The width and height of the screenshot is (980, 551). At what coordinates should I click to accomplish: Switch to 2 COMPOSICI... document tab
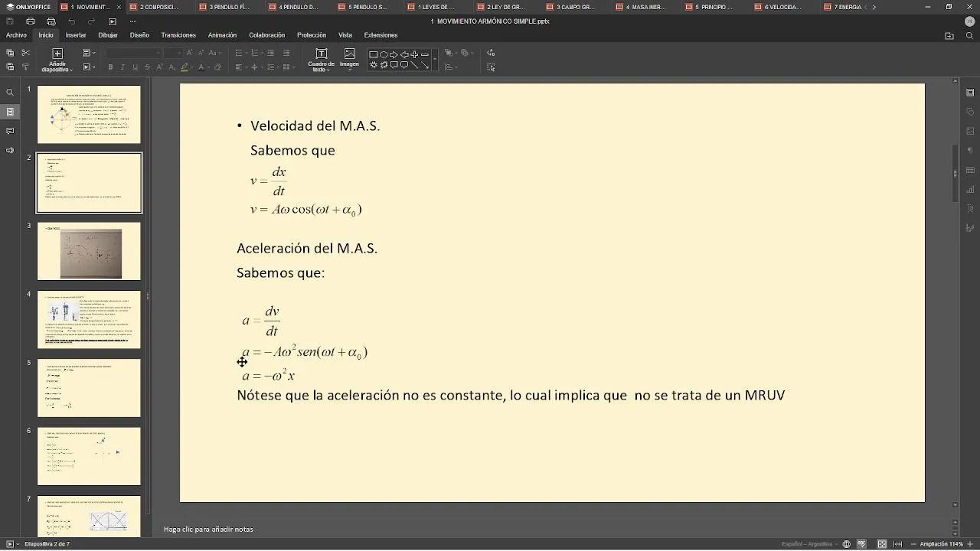(x=159, y=7)
